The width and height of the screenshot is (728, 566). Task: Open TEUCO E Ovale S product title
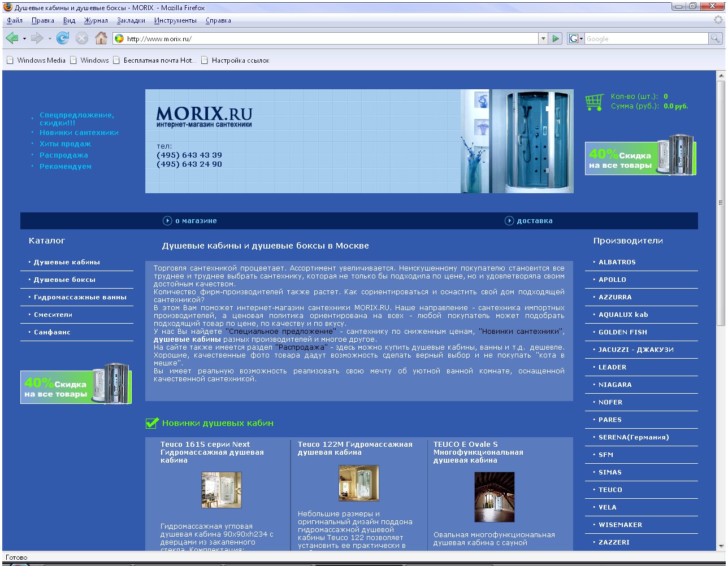pos(478,452)
